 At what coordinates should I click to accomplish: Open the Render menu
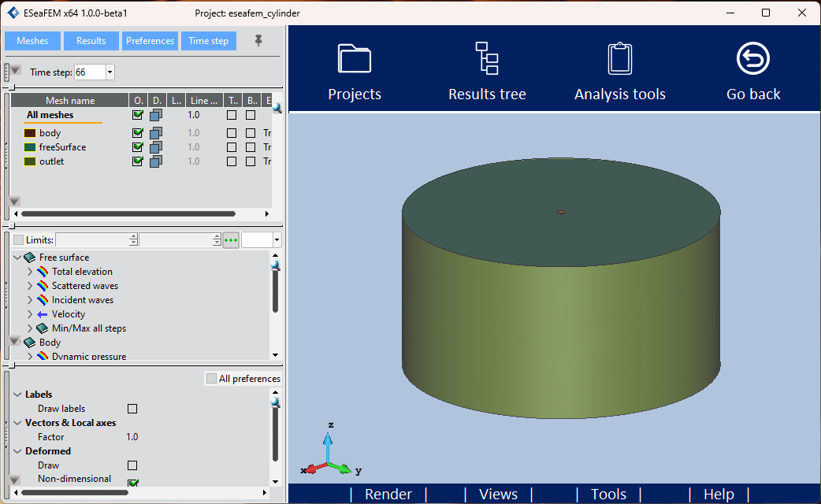pos(388,494)
